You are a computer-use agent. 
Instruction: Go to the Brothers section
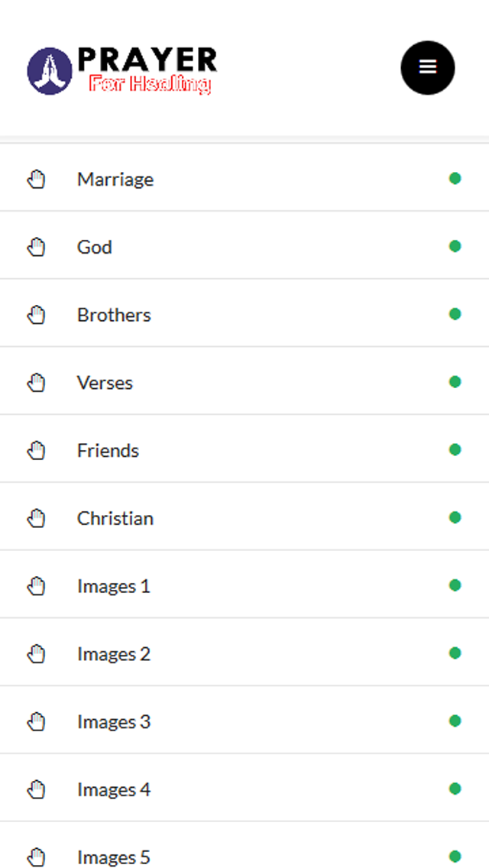[x=244, y=314]
